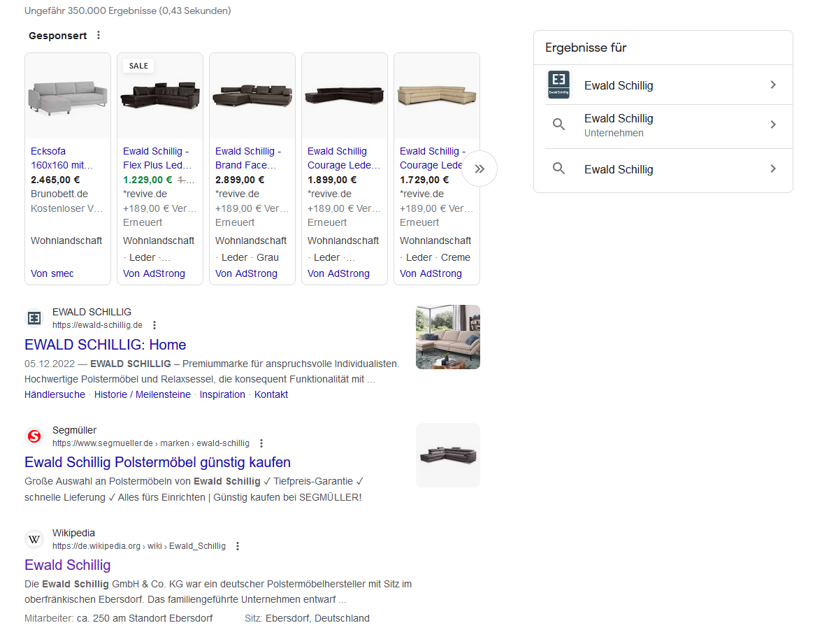Open the Courage Leder product priced 1.899,00 €
This screenshot has height=644, width=815.
pos(344,158)
